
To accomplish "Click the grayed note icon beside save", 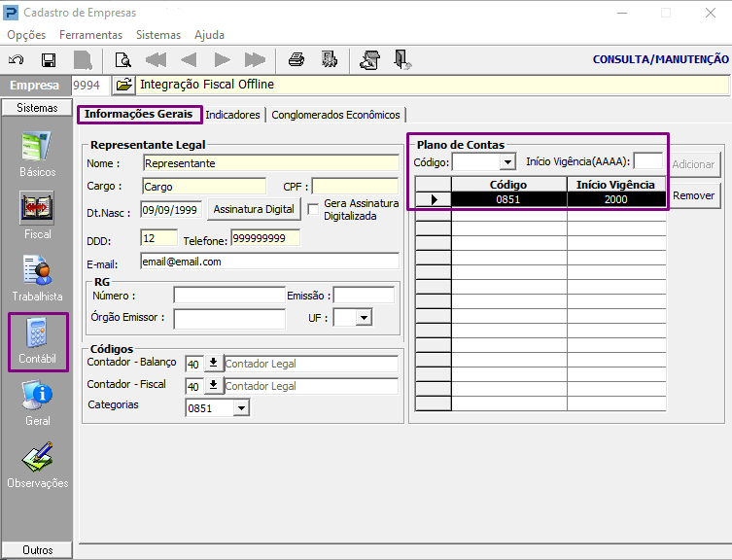I will 83,59.
